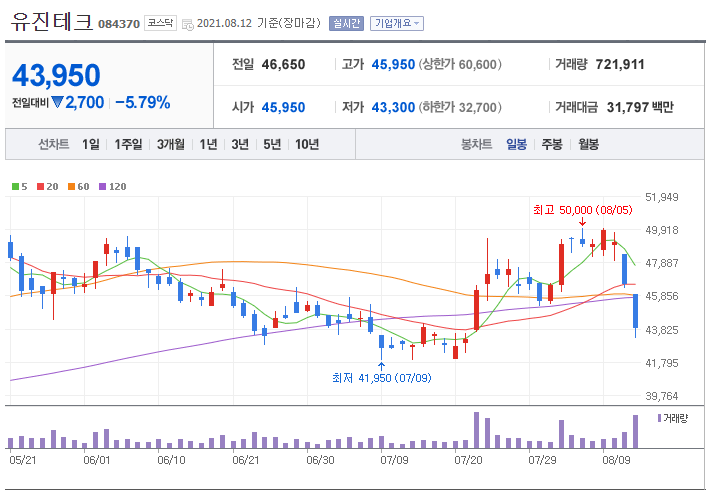Click the 거래량 volume legend swatch
Screen dimensions: 706x490
pos(659,418)
